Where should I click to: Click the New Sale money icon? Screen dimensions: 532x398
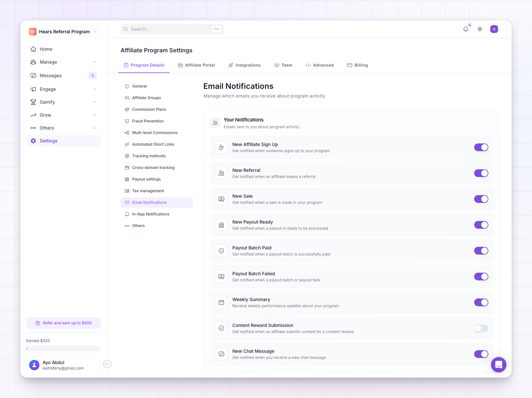221,199
